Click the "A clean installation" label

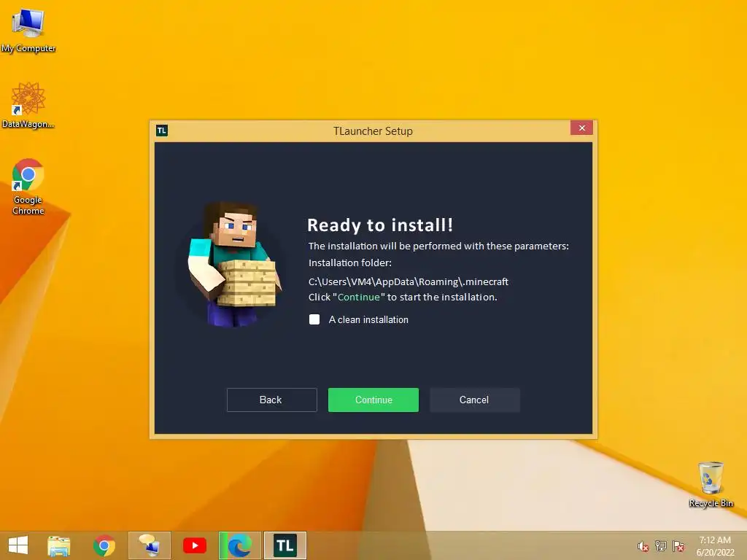(x=368, y=319)
